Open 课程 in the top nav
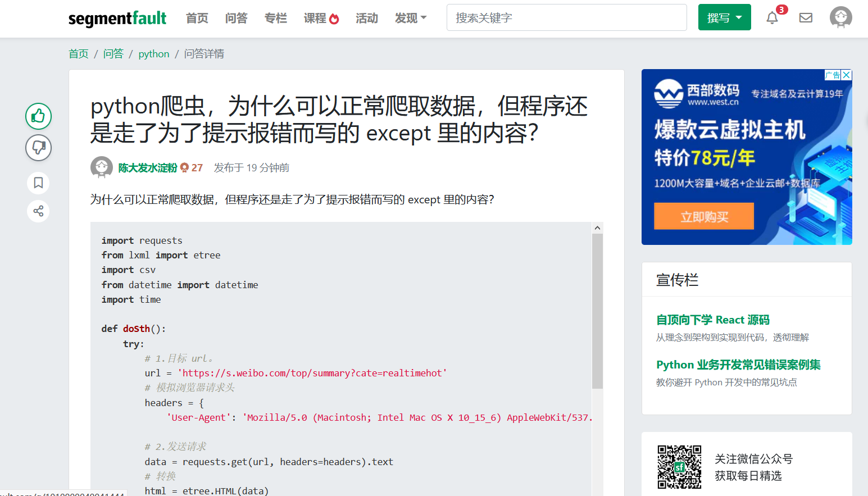 [x=315, y=18]
